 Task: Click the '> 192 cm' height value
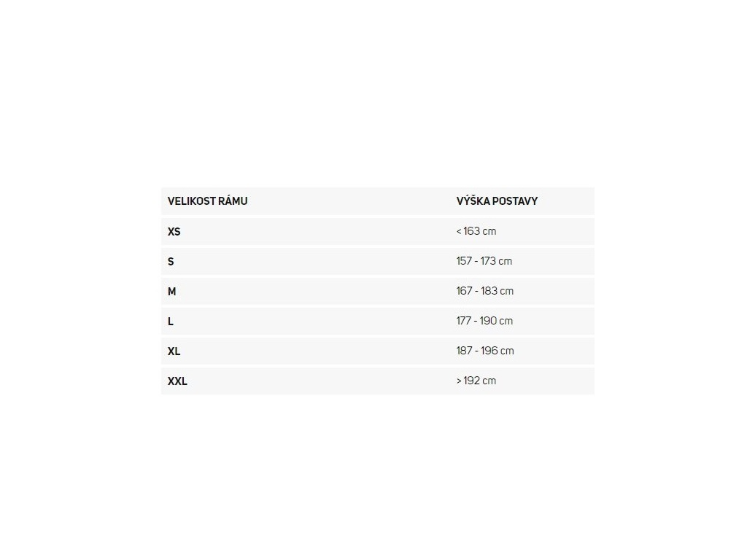(x=476, y=381)
